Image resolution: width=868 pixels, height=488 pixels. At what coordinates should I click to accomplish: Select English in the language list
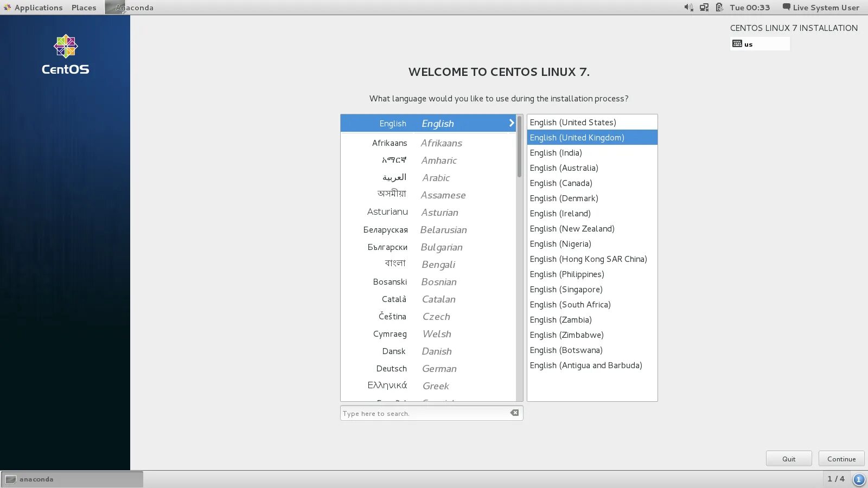(428, 123)
